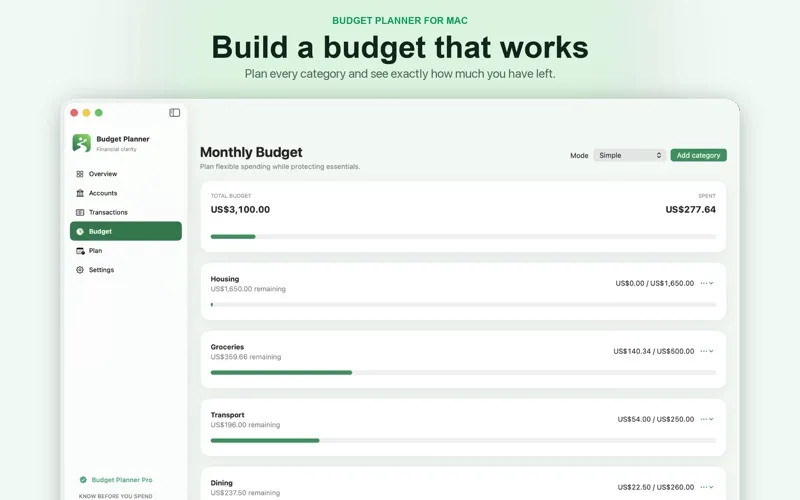The width and height of the screenshot is (800, 500).
Task: Open Overview via its grid icon
Action: (80, 174)
